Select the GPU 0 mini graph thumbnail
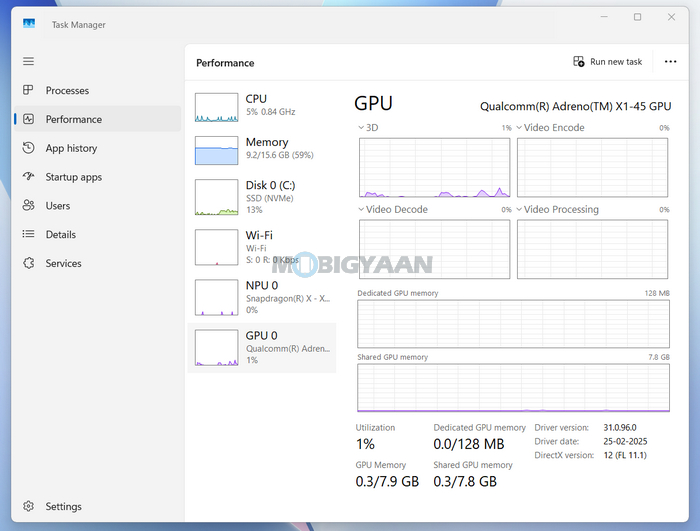The image size is (700, 531). coord(217,347)
